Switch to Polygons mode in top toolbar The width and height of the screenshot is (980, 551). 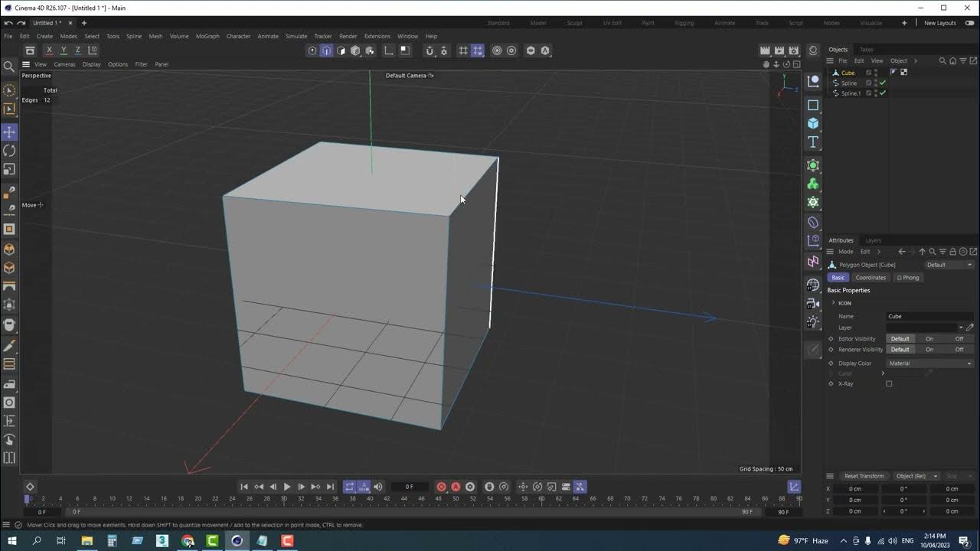point(341,51)
